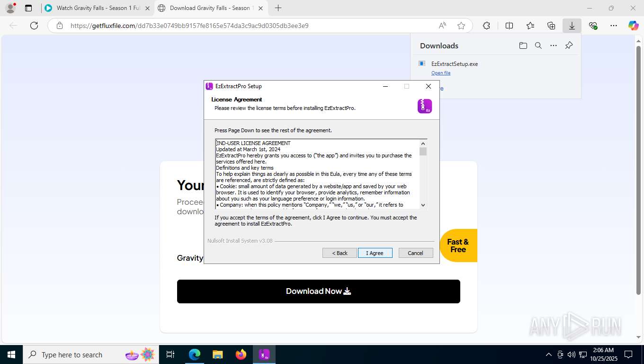644x364 pixels.
Task: Go back in the browser
Action: coord(13,26)
